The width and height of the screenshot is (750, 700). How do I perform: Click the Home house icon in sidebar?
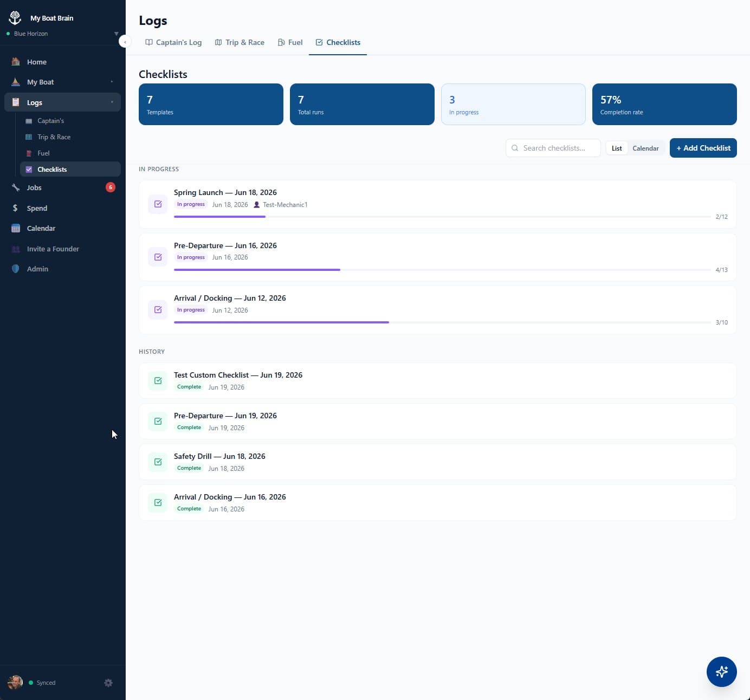click(16, 62)
